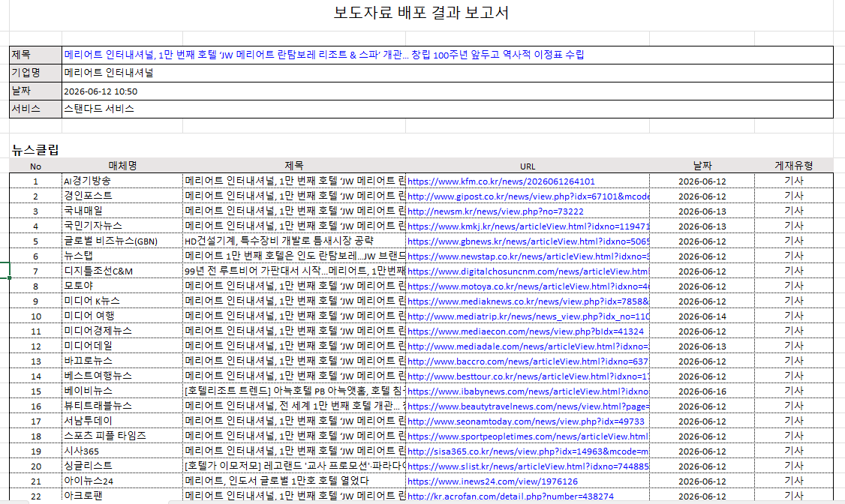This screenshot has height=504, width=845.
Task: Open the motoya.co.kr article link
Action: point(528,287)
